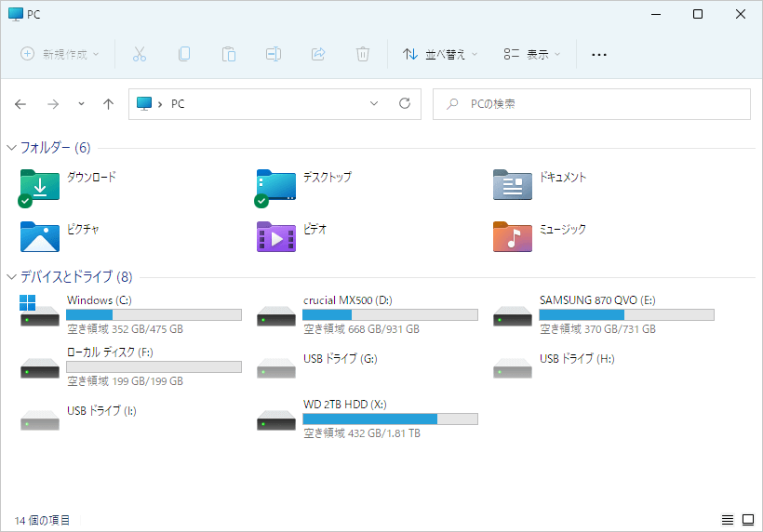Minimize the PC window

click(656, 14)
